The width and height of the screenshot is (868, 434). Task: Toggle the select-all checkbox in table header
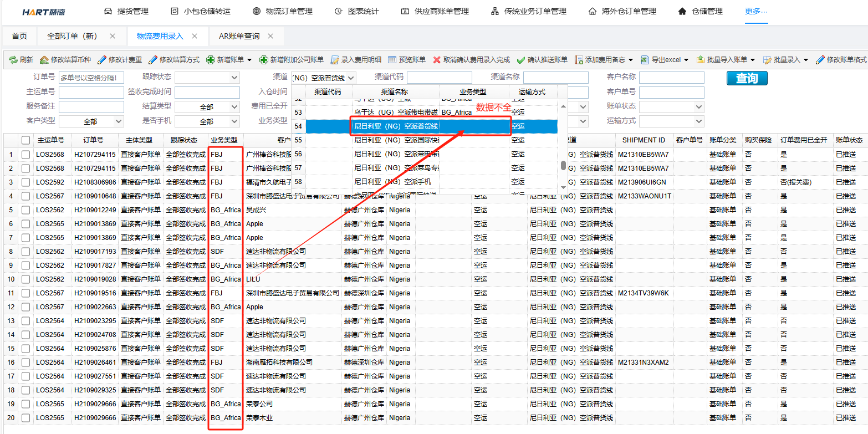[25, 140]
